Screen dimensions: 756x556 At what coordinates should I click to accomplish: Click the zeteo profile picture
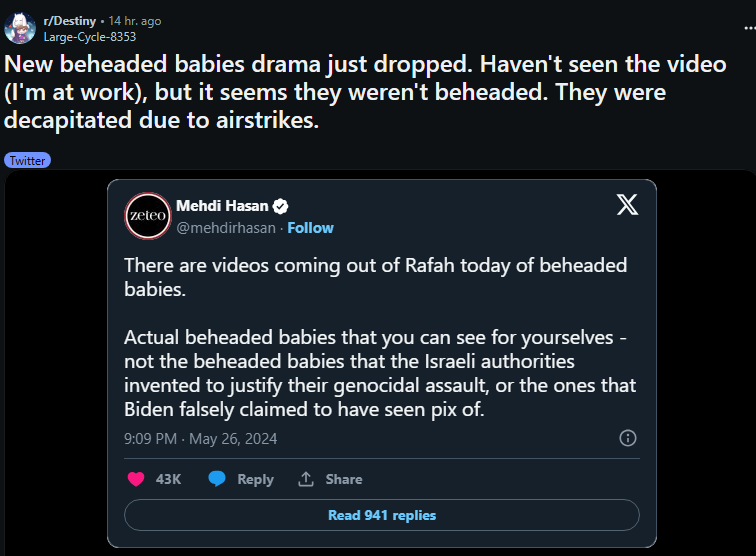pos(148,216)
